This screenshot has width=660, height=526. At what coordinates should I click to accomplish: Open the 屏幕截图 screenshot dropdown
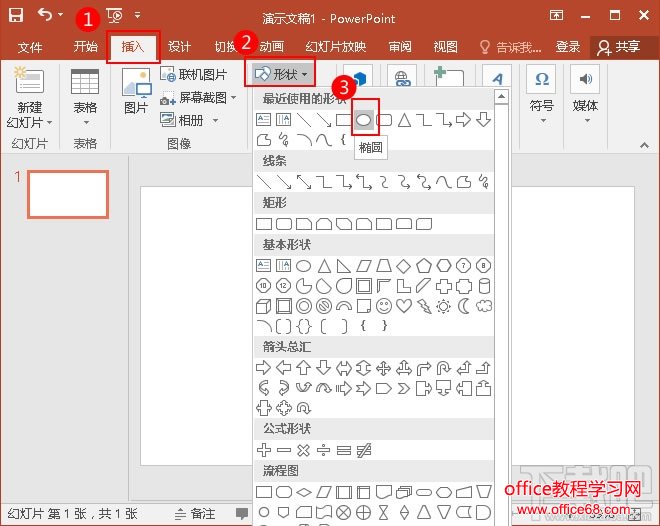coord(205,98)
